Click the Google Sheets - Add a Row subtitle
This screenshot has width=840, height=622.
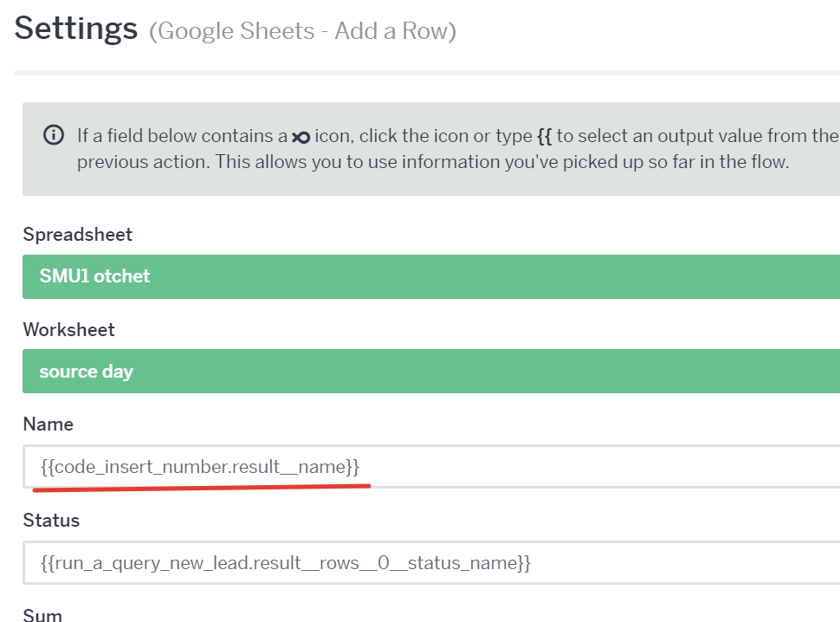(x=303, y=31)
